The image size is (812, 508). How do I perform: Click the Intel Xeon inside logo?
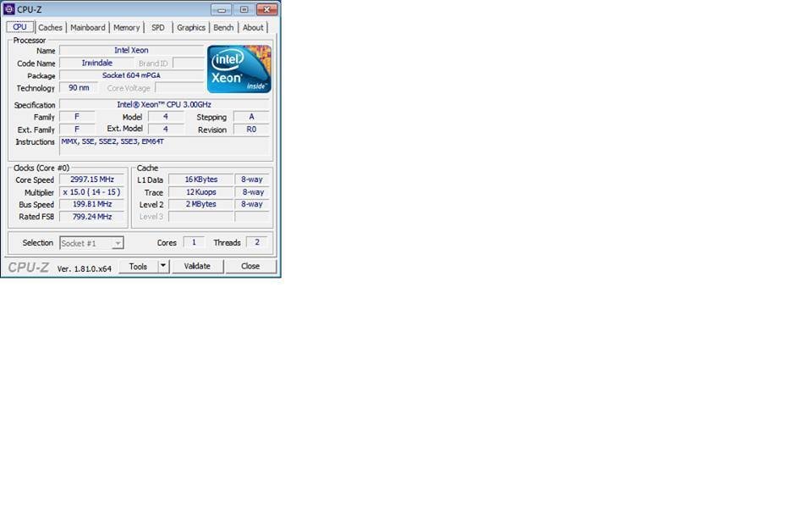pyautogui.click(x=239, y=69)
